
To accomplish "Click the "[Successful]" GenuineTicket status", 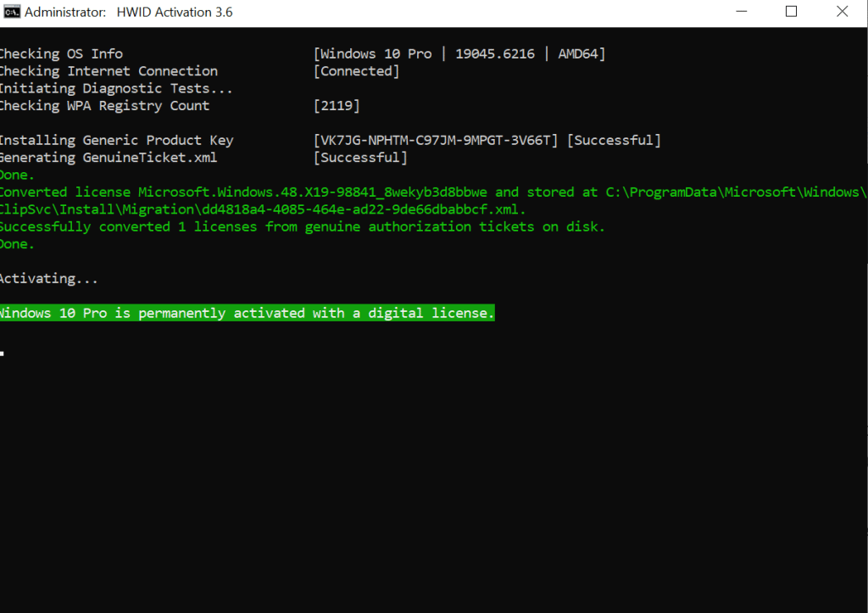I will click(360, 158).
